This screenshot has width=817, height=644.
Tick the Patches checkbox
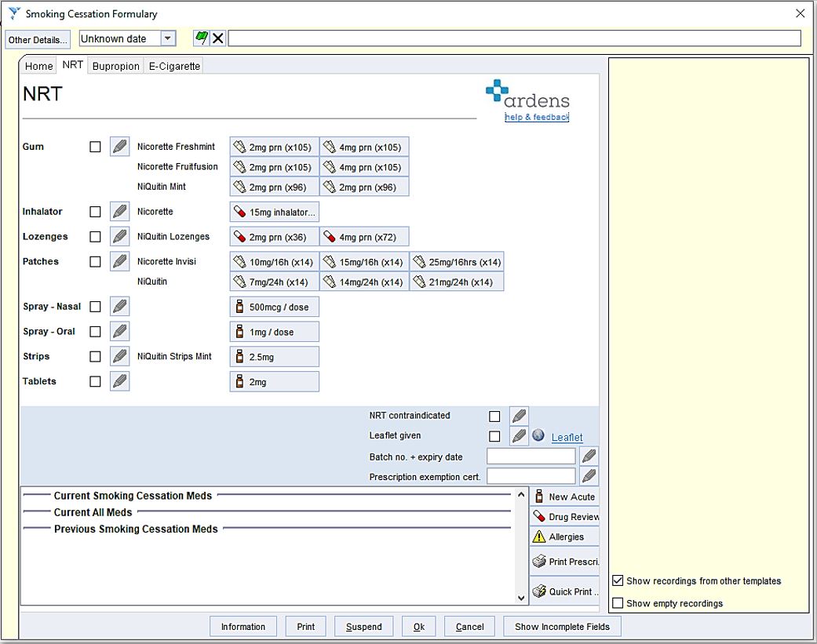click(x=95, y=262)
